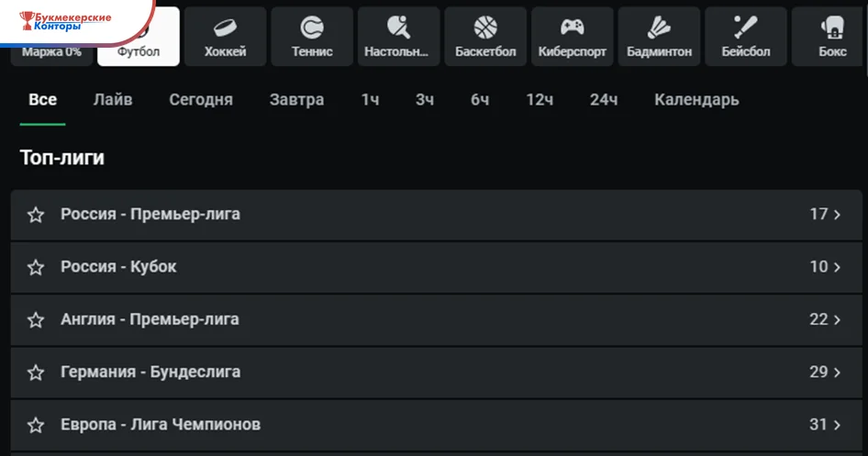The image size is (868, 456).
Task: Star the Германия - Бундеслига league
Action: 36,373
